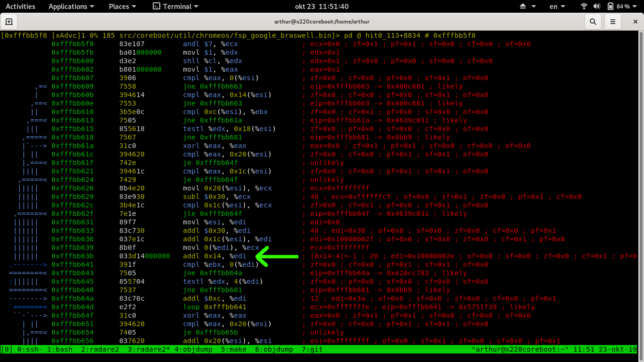
Task: Select tmux window 2:radare2
Action: (100, 349)
